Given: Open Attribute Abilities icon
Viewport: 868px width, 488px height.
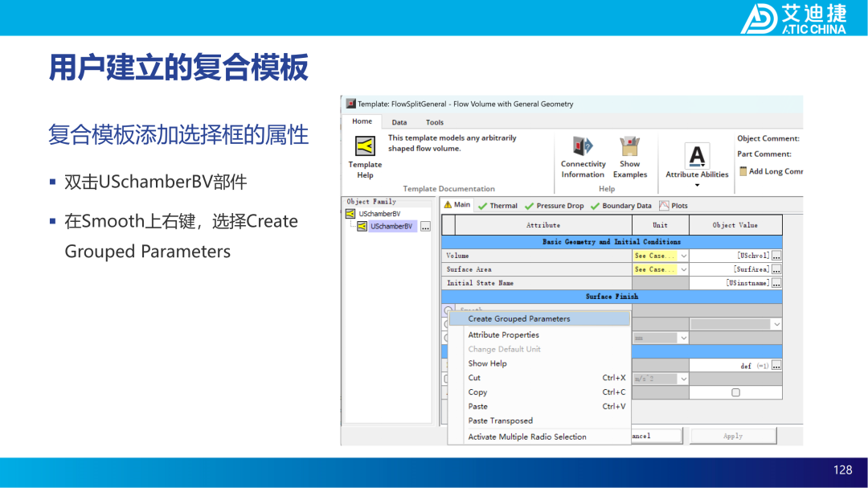Looking at the screenshot, I should click(697, 155).
